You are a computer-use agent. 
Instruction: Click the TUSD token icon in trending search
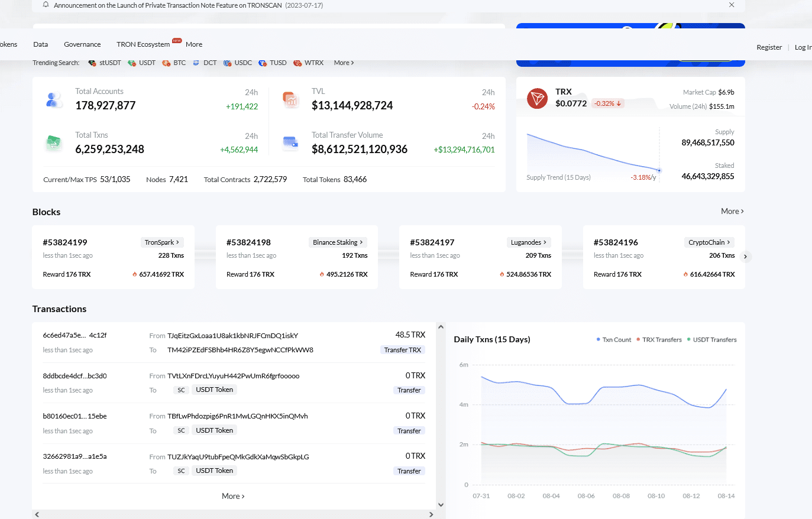(263, 63)
